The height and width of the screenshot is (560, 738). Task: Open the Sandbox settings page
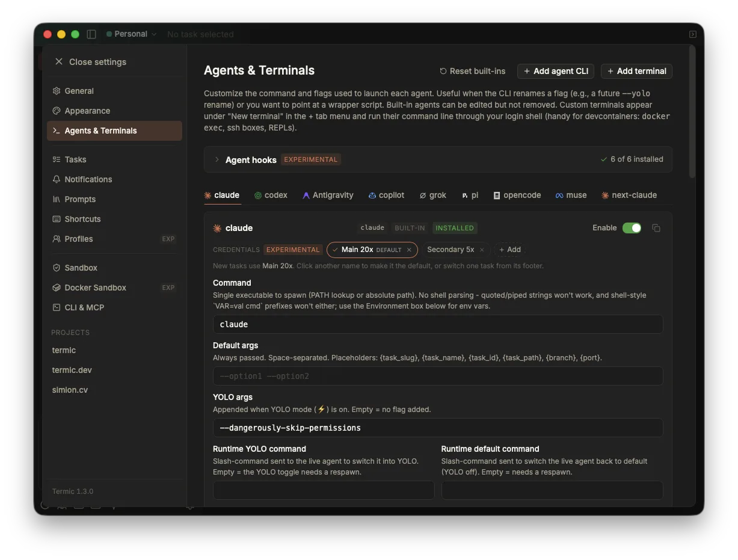[114, 268]
